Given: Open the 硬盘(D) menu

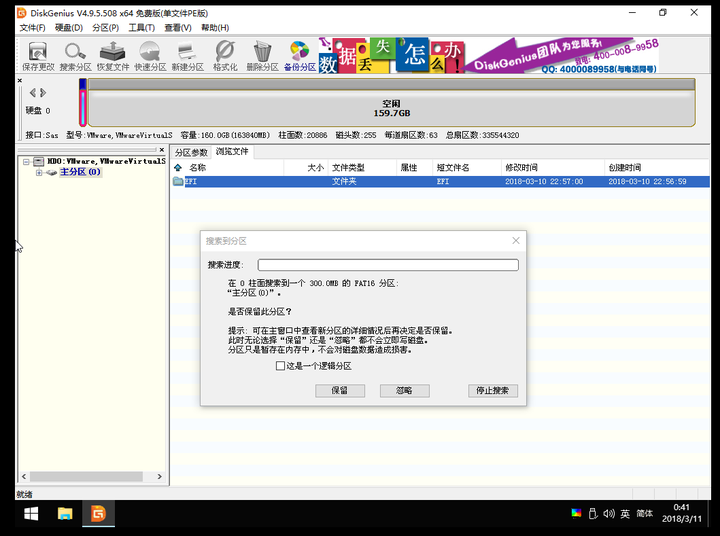Looking at the screenshot, I should point(69,28).
